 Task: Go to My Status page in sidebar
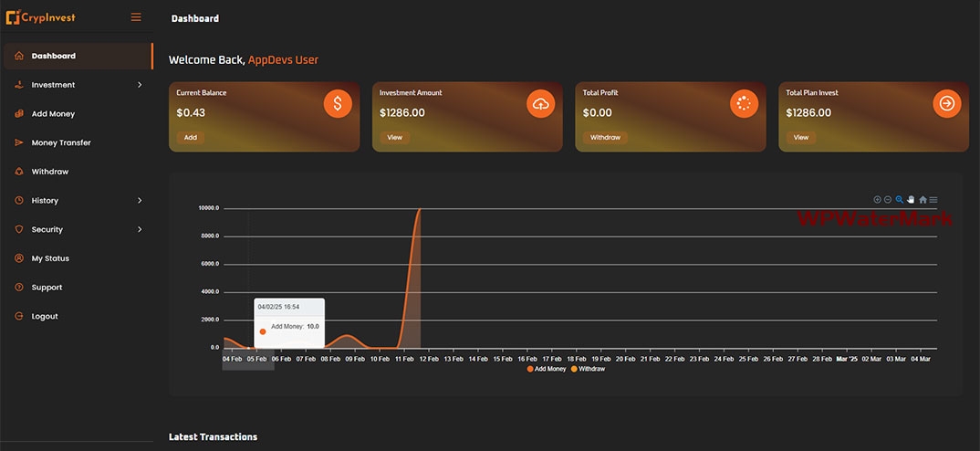pos(50,258)
